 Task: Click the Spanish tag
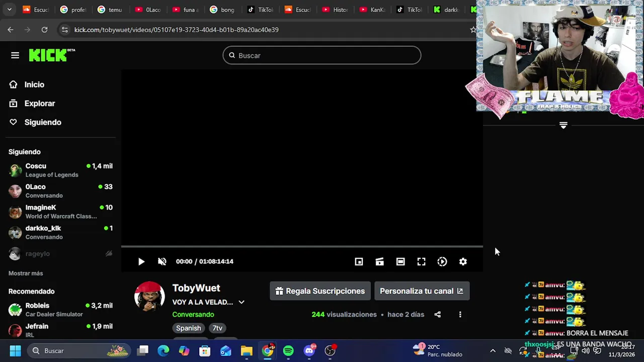tap(189, 328)
